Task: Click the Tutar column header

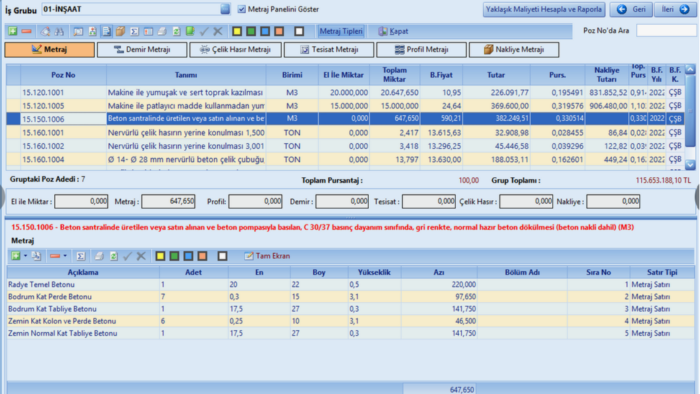Action: [x=496, y=75]
